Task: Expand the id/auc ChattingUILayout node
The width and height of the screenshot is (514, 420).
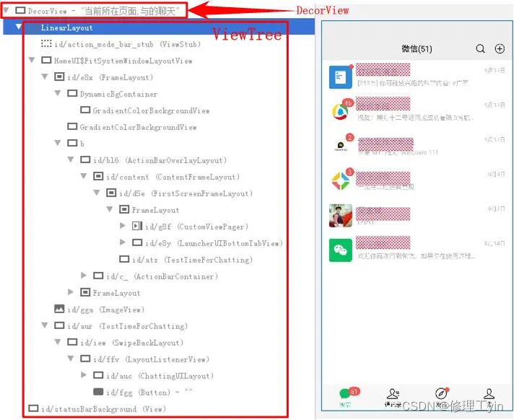Action: point(84,375)
